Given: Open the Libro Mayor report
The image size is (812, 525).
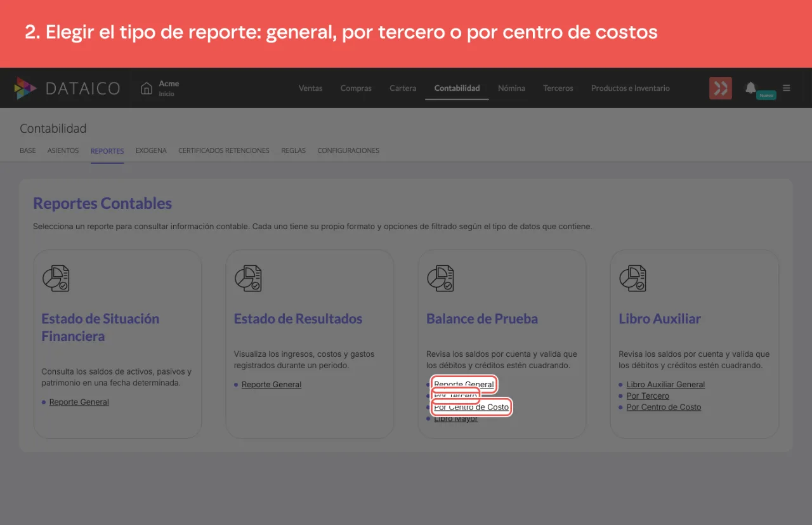Looking at the screenshot, I should 456,419.
